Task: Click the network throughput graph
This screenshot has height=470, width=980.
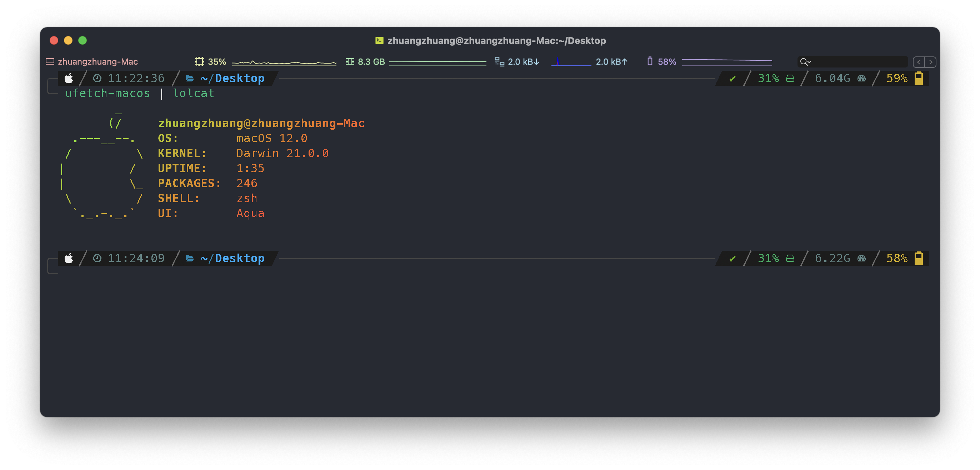Action: 571,62
